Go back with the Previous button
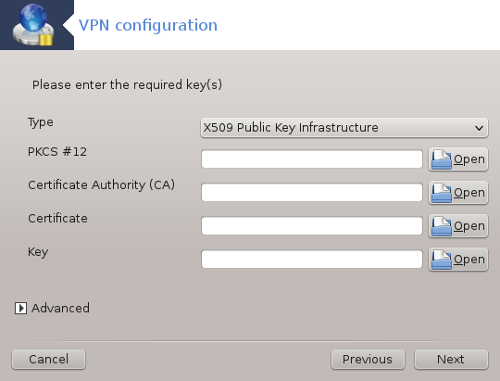 click(x=368, y=359)
